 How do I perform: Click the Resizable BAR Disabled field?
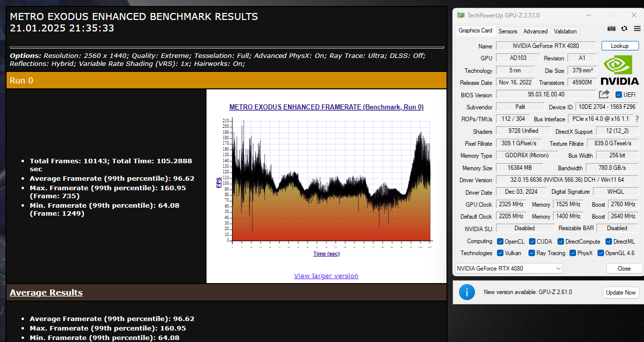pyautogui.click(x=617, y=228)
